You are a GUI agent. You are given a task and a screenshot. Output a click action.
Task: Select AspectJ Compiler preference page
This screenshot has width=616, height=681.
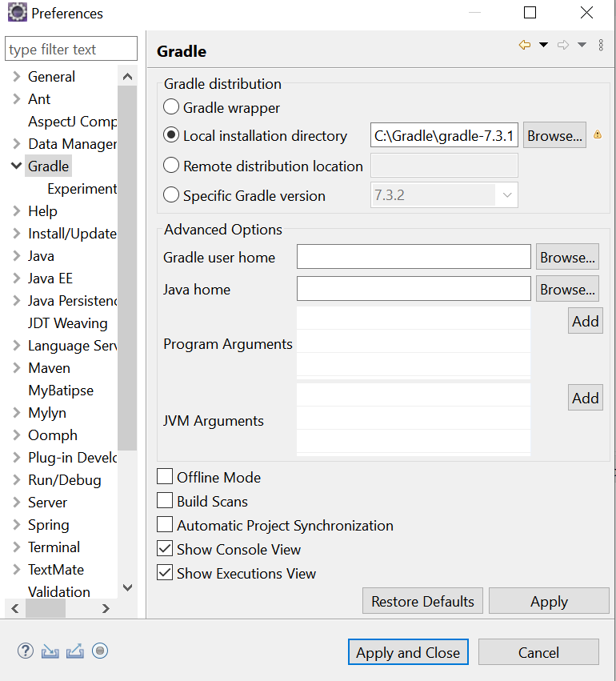point(73,122)
